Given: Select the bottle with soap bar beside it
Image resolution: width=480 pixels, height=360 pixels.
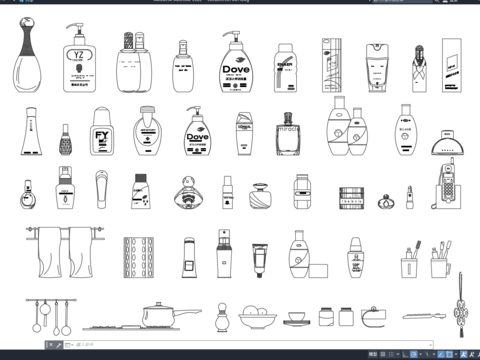Looking at the screenshot, I should [308, 254].
